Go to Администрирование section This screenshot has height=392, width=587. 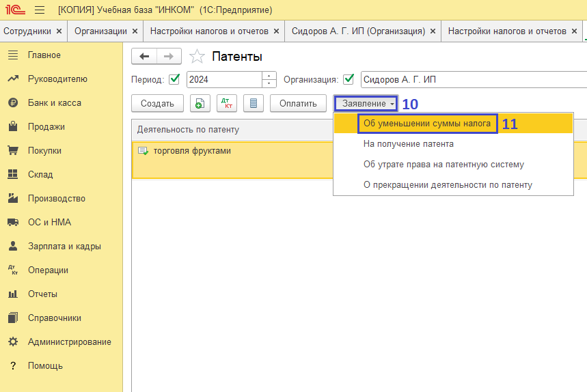coord(69,342)
